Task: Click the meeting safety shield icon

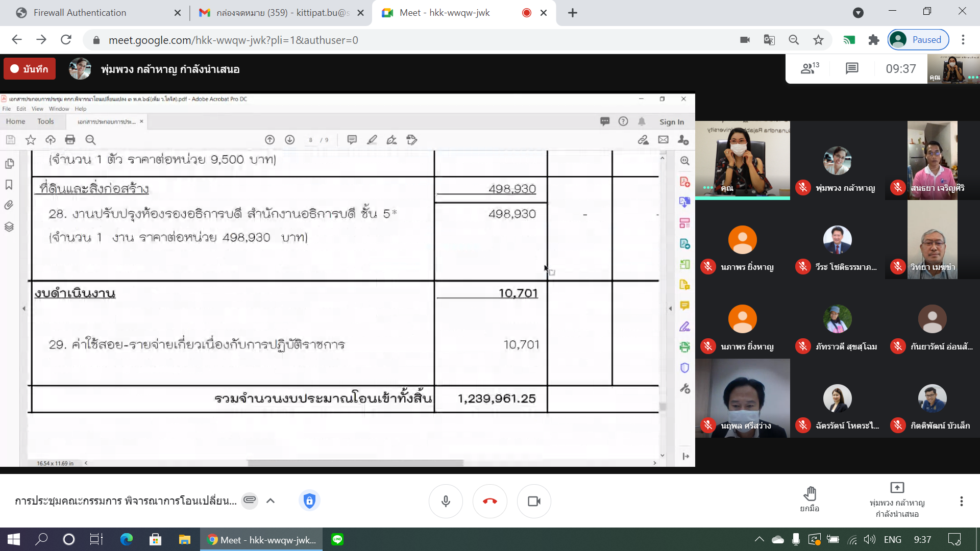Action: 309,500
